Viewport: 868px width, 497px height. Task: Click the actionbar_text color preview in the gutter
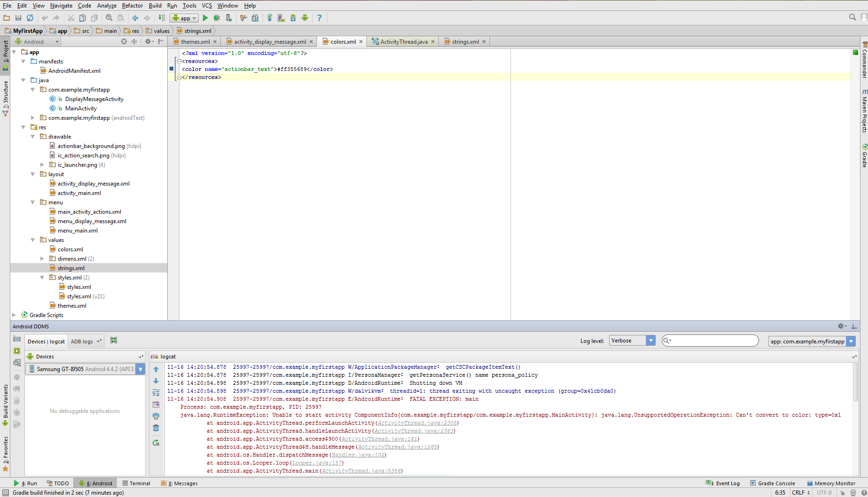coord(171,69)
